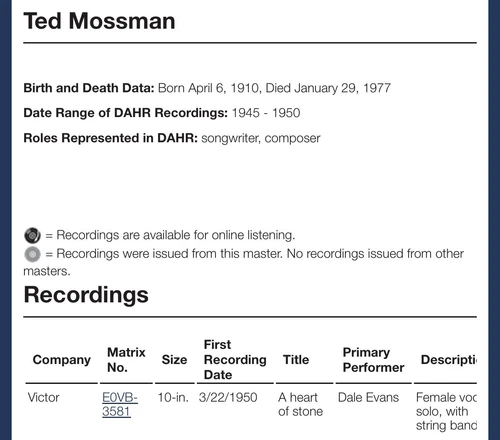
Task: Sort by the Matrix No. column header
Action: (126, 360)
